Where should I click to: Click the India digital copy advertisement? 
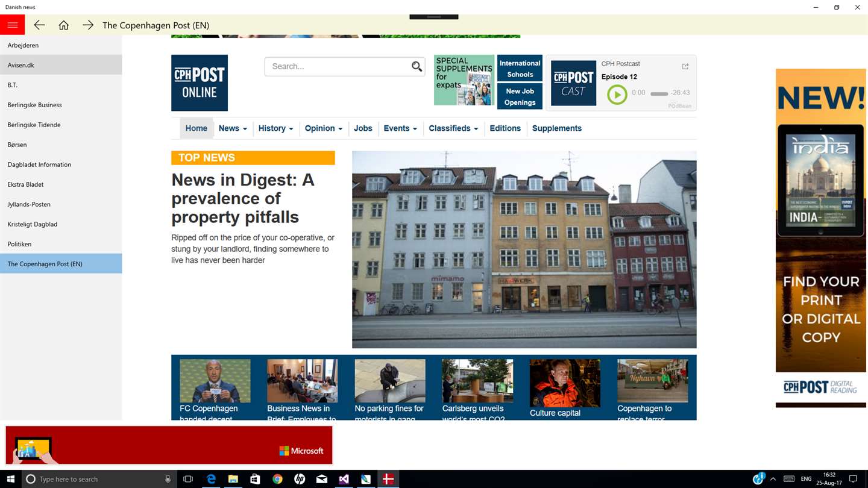coord(820,238)
